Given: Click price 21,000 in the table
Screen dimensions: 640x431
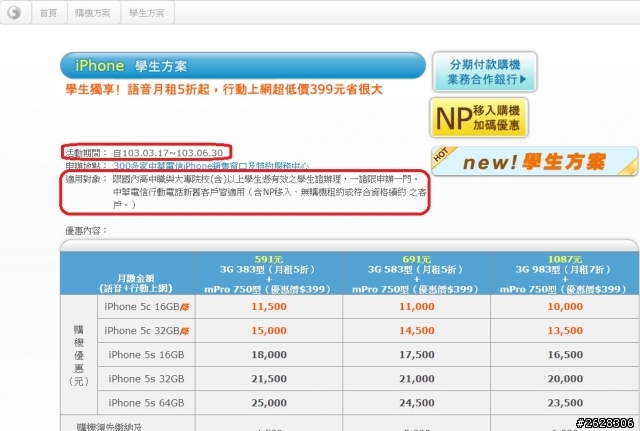Looking at the screenshot, I should coord(416,379).
